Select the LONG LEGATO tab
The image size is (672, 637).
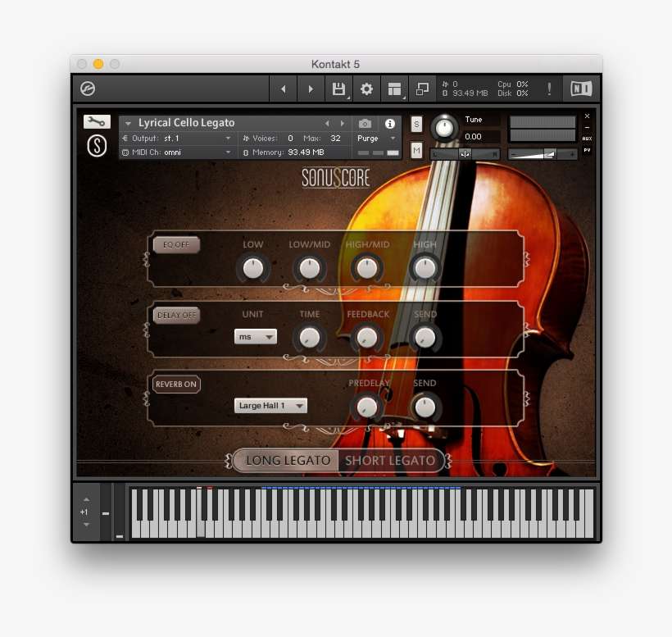[x=286, y=461]
